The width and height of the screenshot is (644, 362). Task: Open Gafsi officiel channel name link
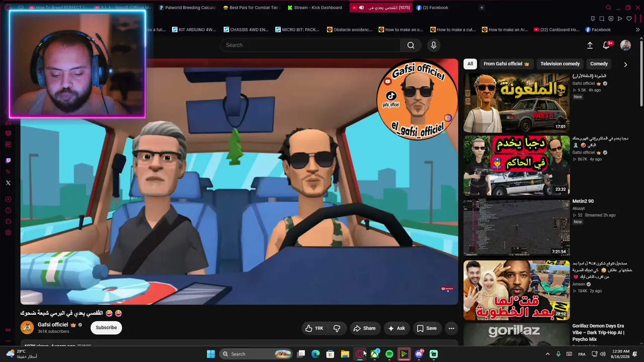(53, 325)
